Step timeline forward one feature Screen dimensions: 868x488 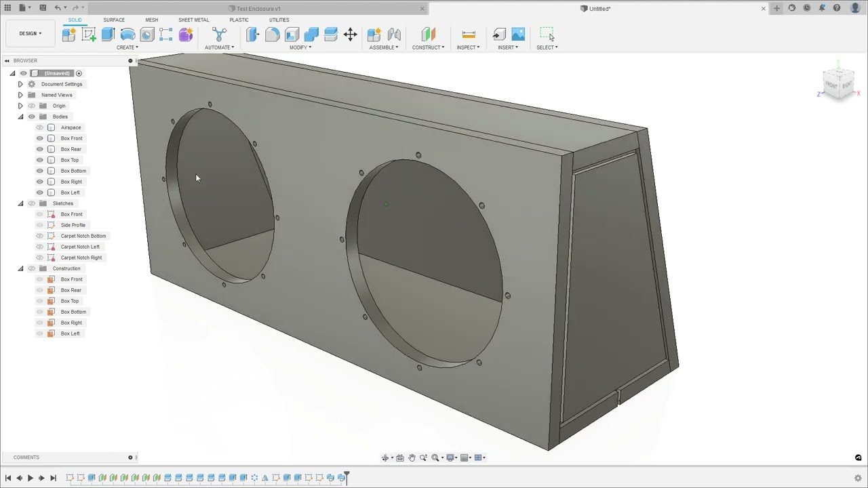pyautogui.click(x=41, y=478)
